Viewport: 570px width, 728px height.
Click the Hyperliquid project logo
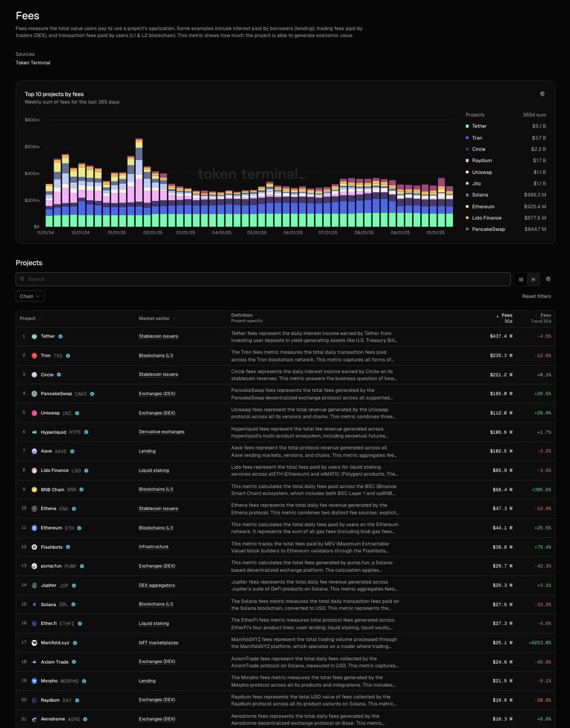click(35, 432)
